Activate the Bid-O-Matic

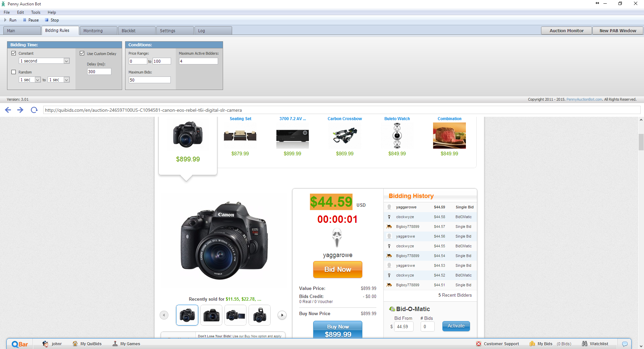pos(456,326)
